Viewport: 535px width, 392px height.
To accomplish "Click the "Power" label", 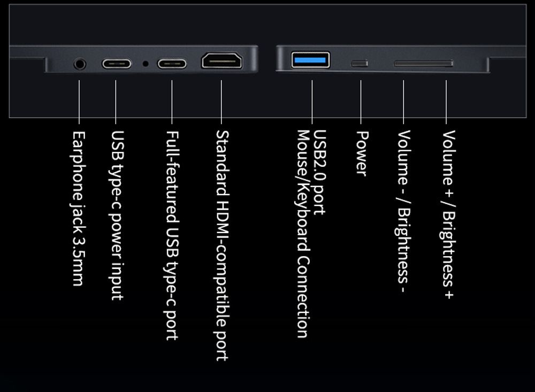I will (362, 153).
